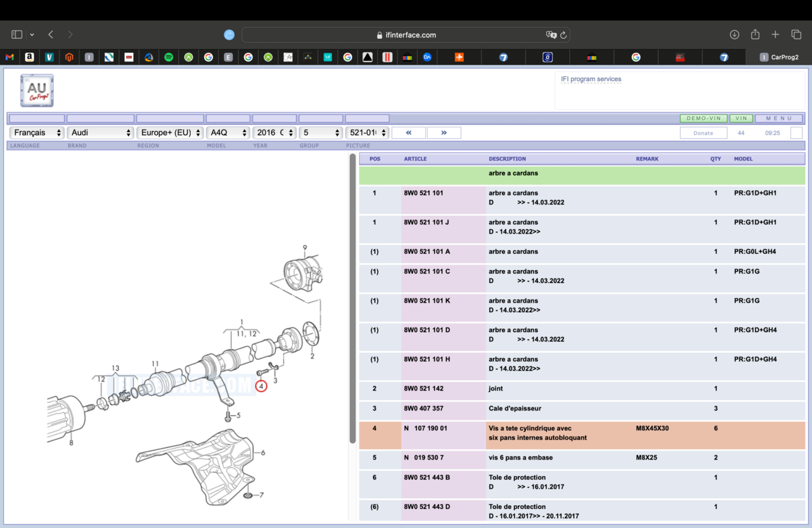
Task: Show the Safari tab overview
Action: pos(796,34)
